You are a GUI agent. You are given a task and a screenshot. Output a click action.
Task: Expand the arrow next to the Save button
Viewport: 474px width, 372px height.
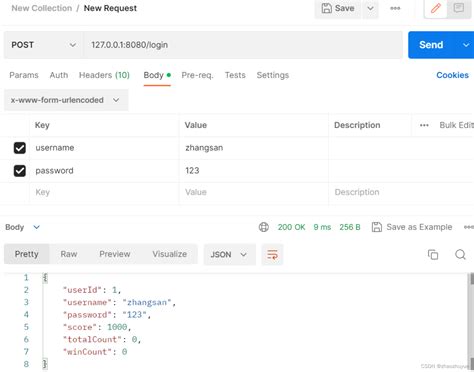pos(370,8)
